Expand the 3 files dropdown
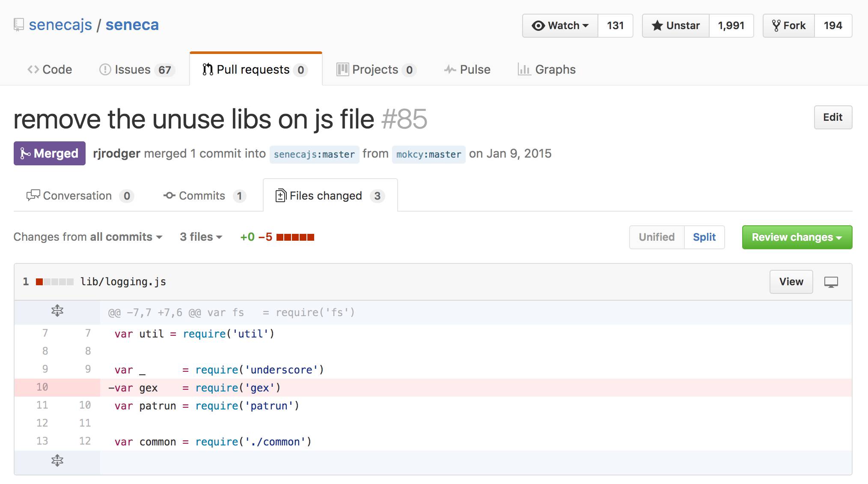Viewport: 868px width, 484px height. [x=201, y=237]
